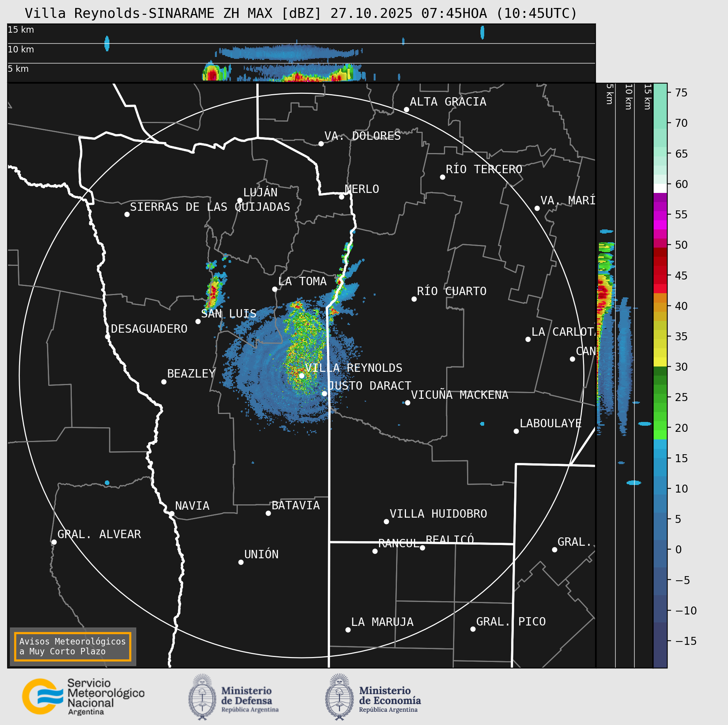
Task: Click the yellow 30 dBZ band on colorbar
Action: pos(660,362)
